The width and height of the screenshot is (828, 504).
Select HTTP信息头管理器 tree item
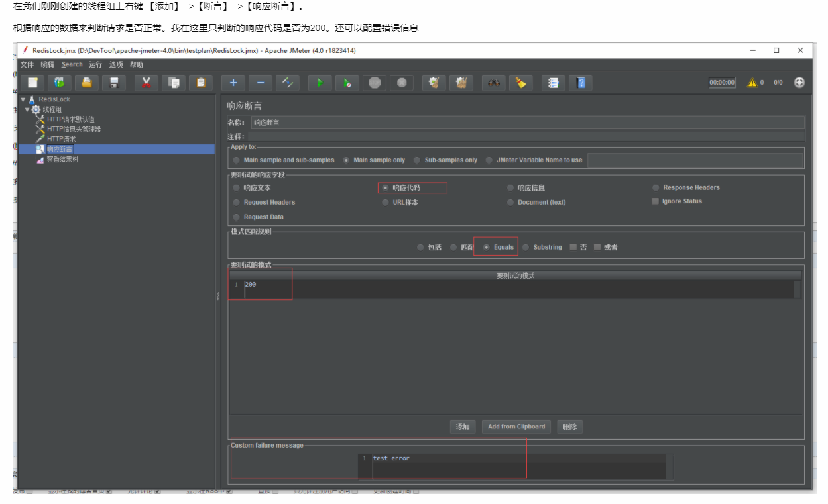pyautogui.click(x=74, y=129)
